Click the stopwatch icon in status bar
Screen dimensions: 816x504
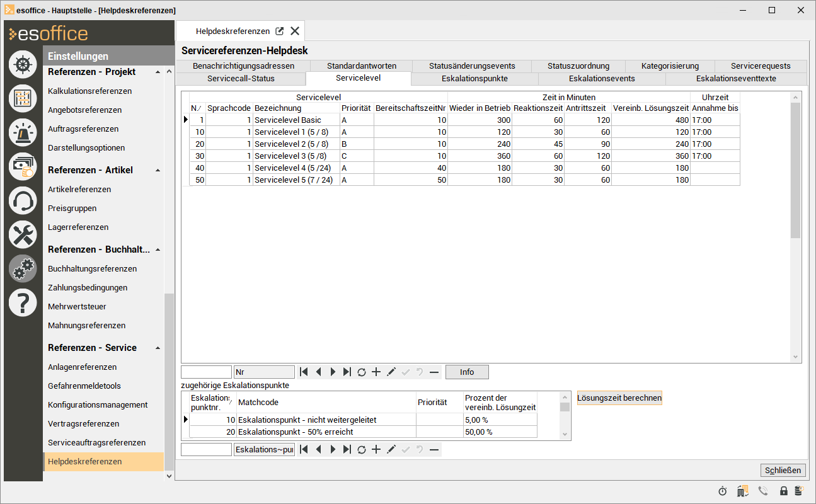click(x=723, y=491)
